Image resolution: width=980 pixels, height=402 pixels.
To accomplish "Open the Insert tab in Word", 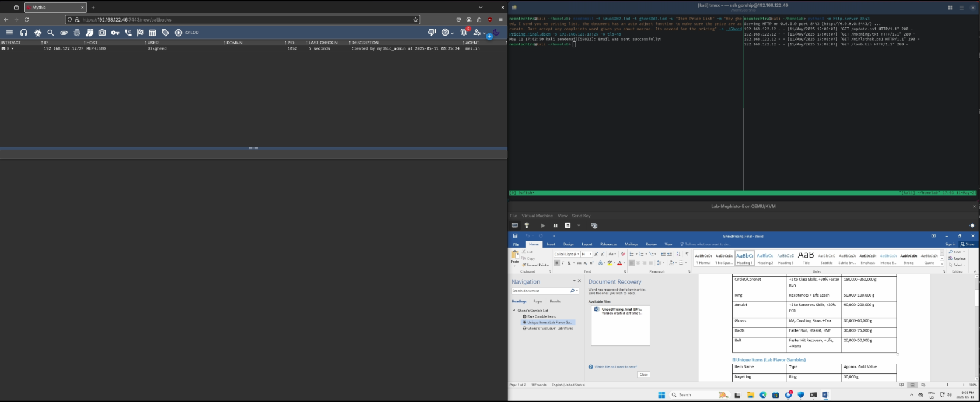I will click(x=551, y=244).
